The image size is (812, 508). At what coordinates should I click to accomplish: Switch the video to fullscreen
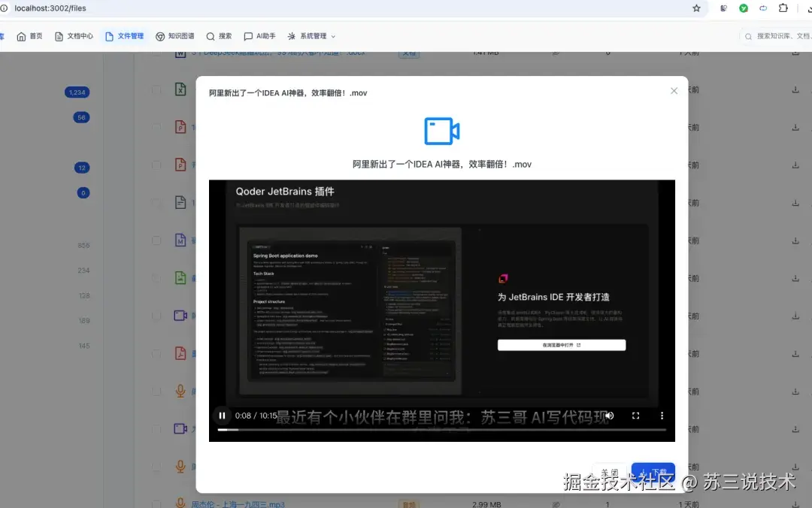[x=635, y=416]
